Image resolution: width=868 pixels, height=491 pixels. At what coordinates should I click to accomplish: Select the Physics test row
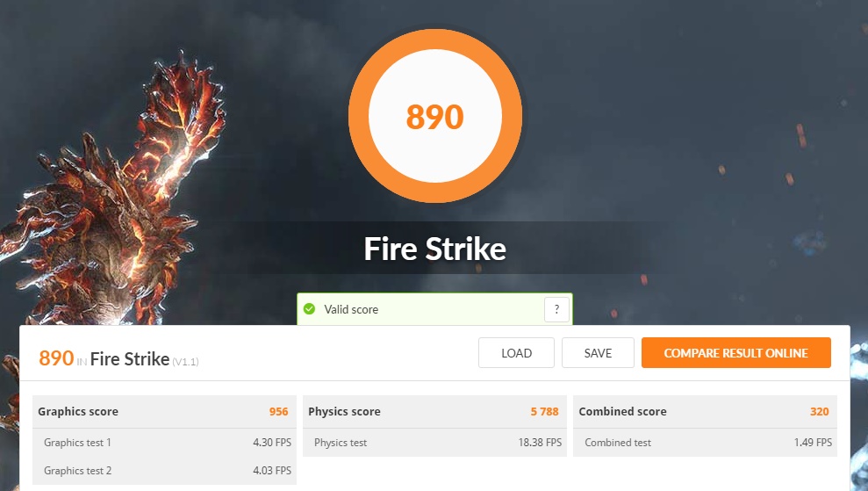pos(434,442)
